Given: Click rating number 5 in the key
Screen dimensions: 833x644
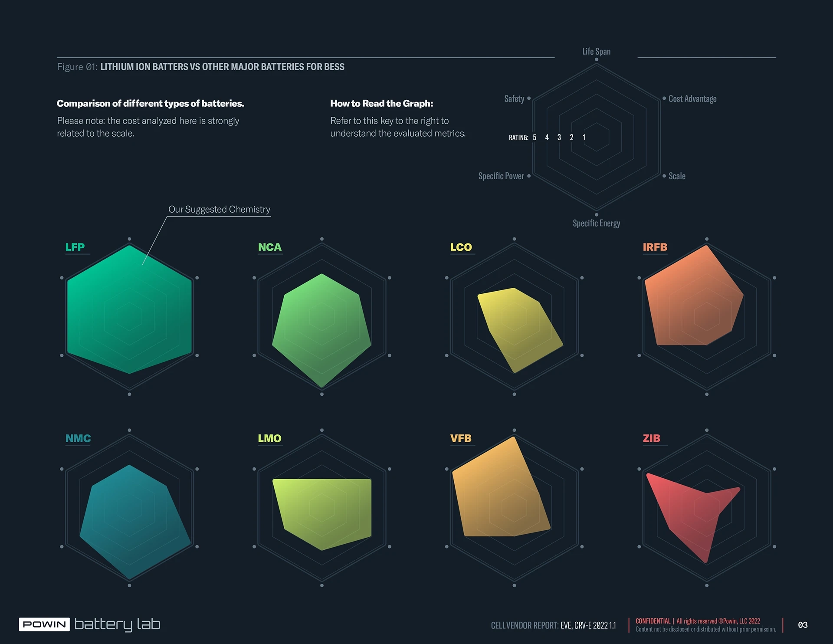Looking at the screenshot, I should coord(535,138).
